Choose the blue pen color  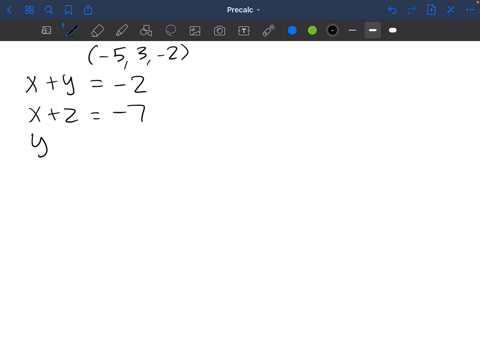coord(292,30)
